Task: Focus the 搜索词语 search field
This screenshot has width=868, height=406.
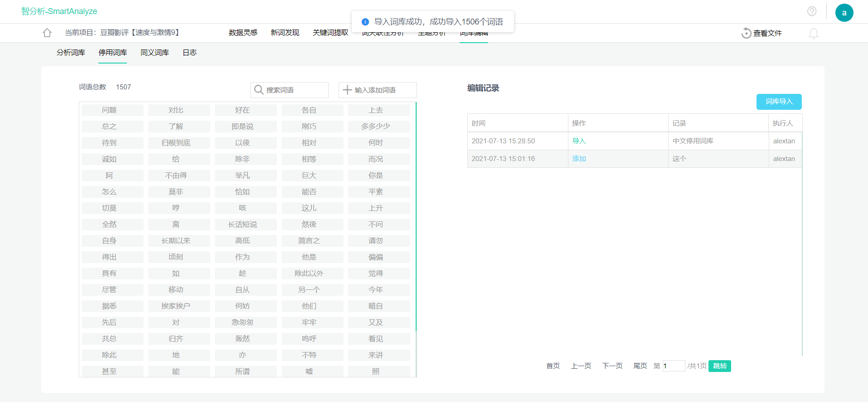Action: point(289,90)
